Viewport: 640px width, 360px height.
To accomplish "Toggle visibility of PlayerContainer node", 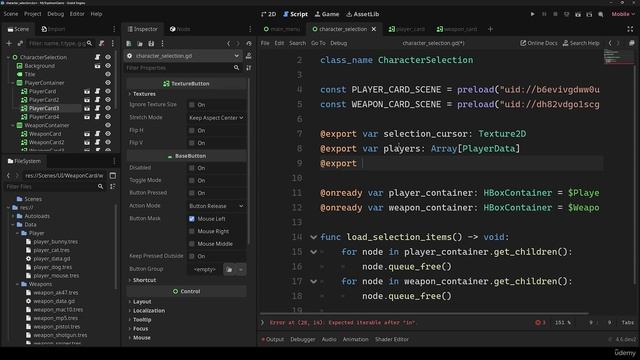I will (108, 83).
